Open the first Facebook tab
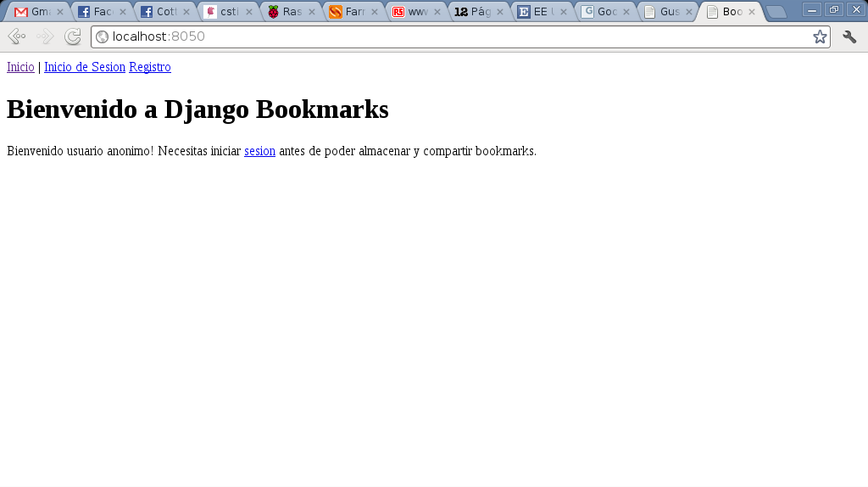The height and width of the screenshot is (487, 868). [x=96, y=12]
